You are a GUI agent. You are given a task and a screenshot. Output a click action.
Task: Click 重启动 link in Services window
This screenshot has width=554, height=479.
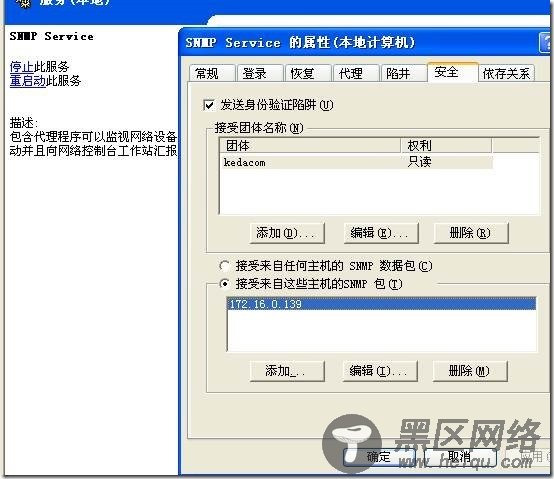click(x=28, y=81)
